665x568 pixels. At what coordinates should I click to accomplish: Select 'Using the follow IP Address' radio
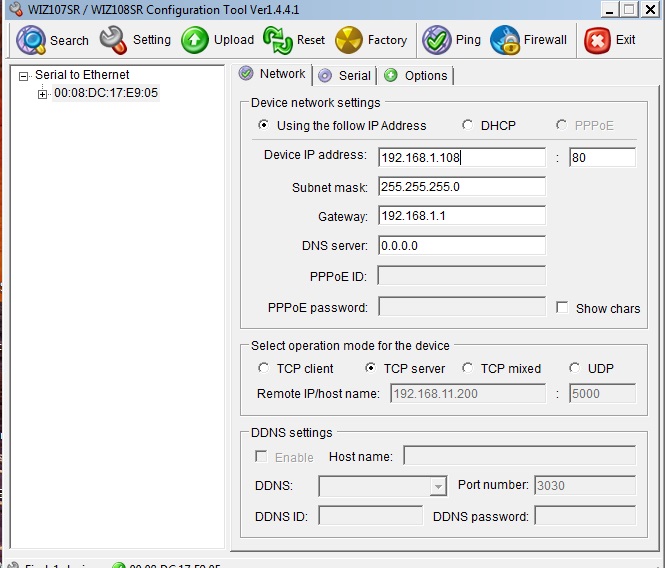pos(263,125)
